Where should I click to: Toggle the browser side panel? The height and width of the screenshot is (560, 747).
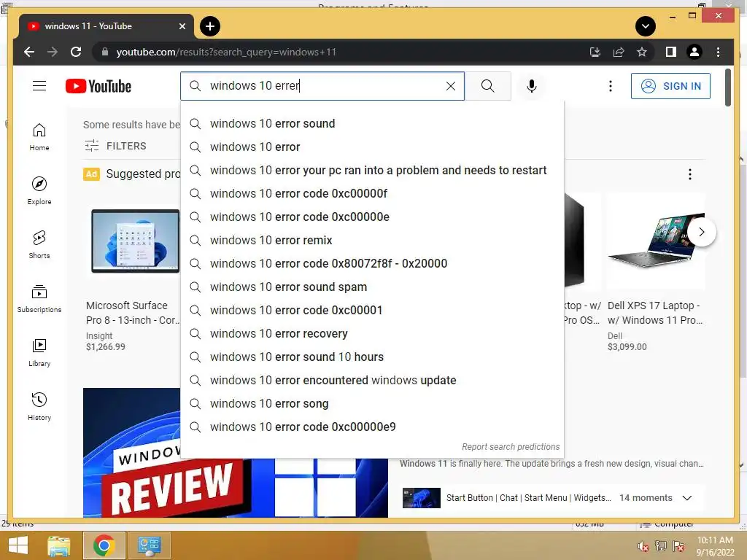(671, 52)
